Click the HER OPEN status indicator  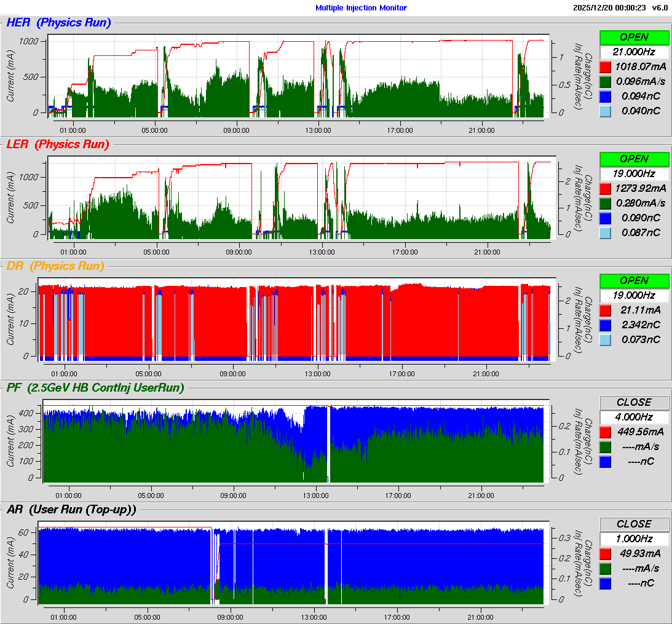634,38
